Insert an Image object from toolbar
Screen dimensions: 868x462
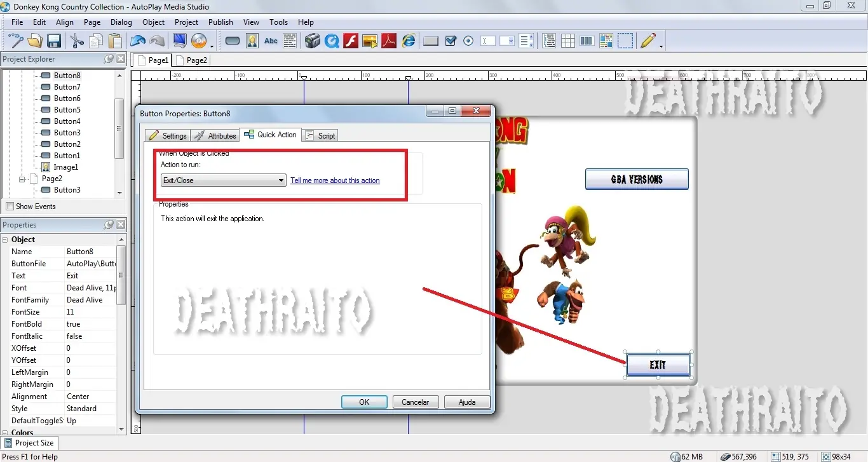point(252,41)
